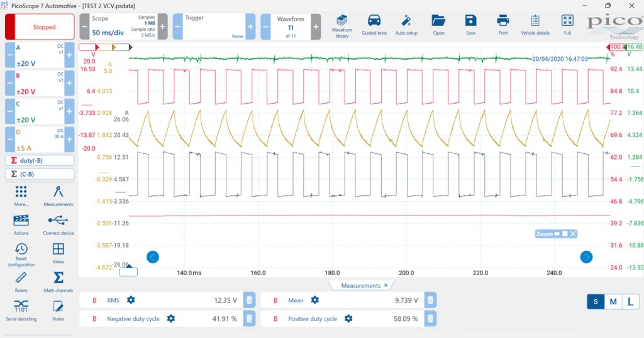
Task: Delete the Negative duty cycle measurement
Action: click(249, 319)
